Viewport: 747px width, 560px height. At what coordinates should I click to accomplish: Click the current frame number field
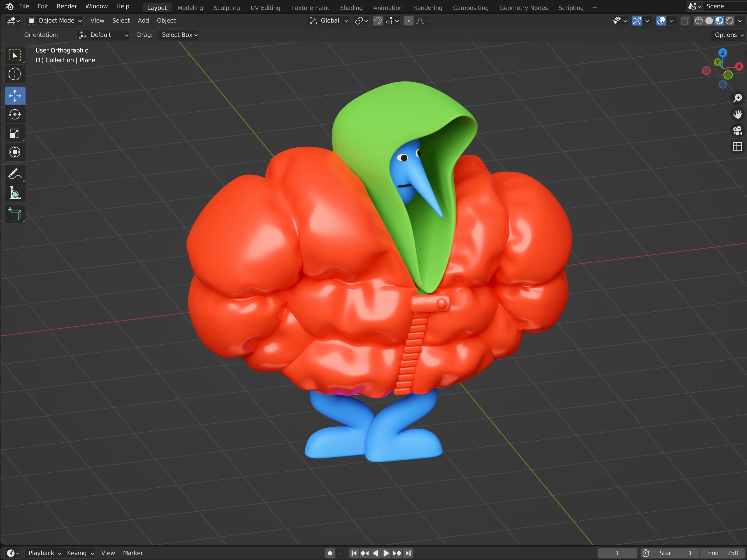pos(617,553)
